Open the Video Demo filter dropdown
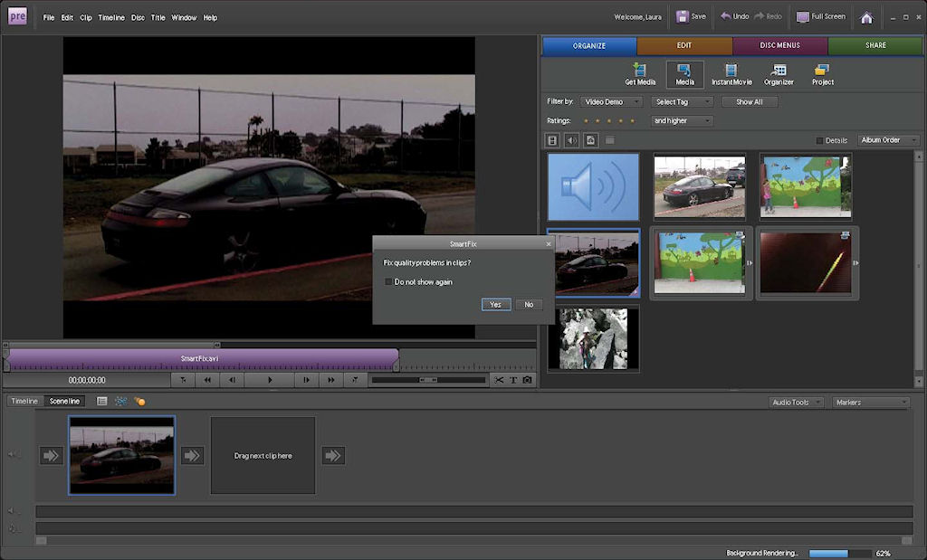This screenshot has width=927, height=560. (x=611, y=102)
